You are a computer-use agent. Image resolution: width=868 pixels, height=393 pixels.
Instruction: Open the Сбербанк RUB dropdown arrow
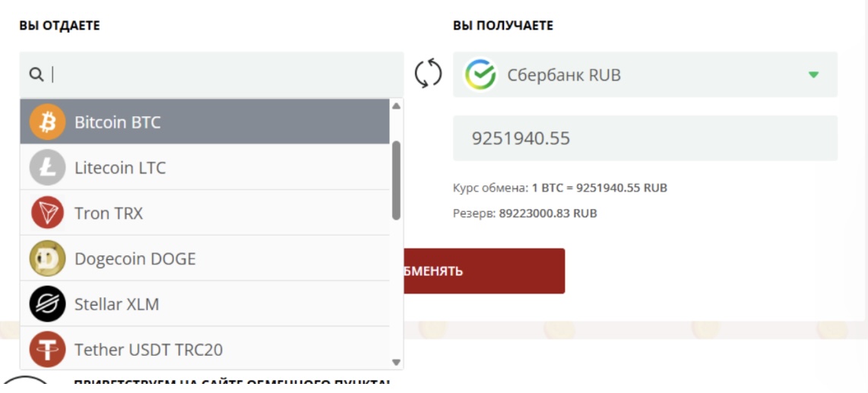[813, 74]
